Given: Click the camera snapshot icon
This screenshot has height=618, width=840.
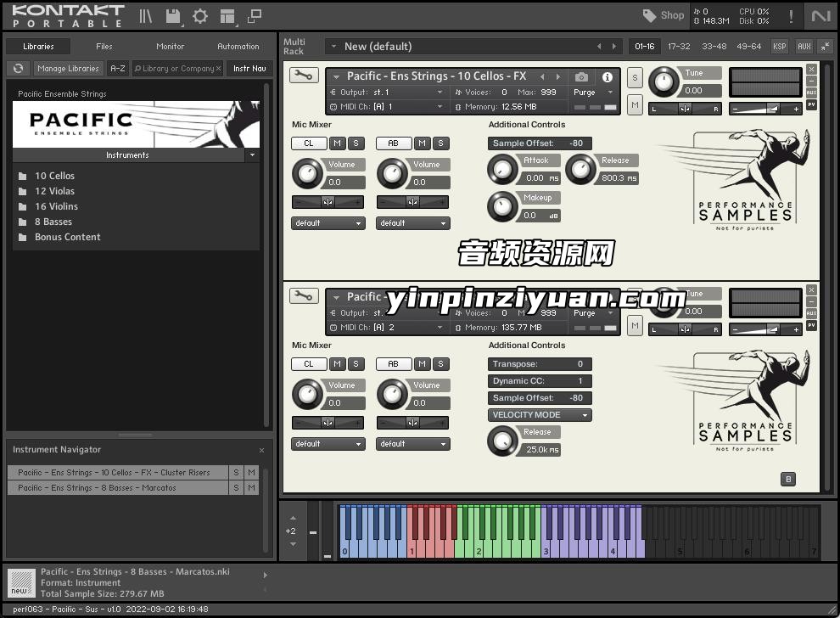Looking at the screenshot, I should tap(581, 76).
